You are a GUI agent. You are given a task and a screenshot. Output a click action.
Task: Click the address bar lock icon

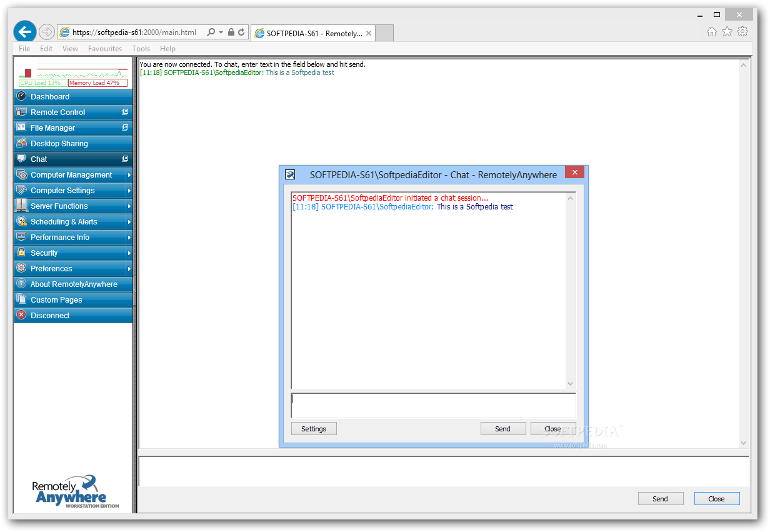tap(231, 32)
